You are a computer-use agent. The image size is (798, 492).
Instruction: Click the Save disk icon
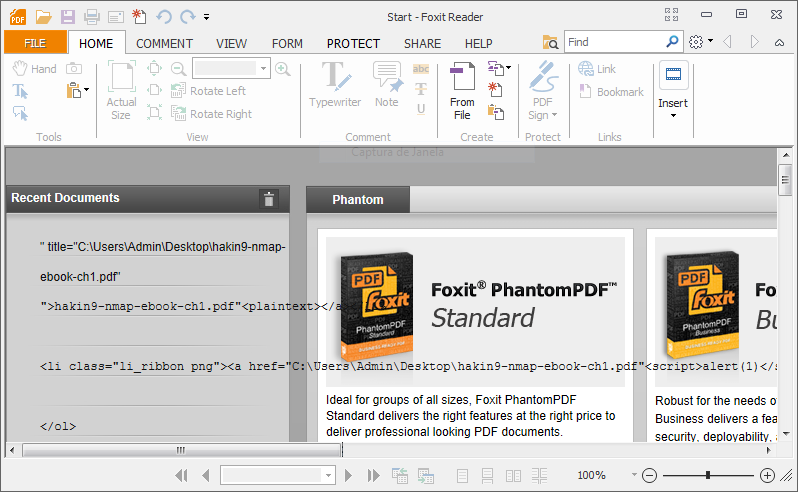click(68, 17)
